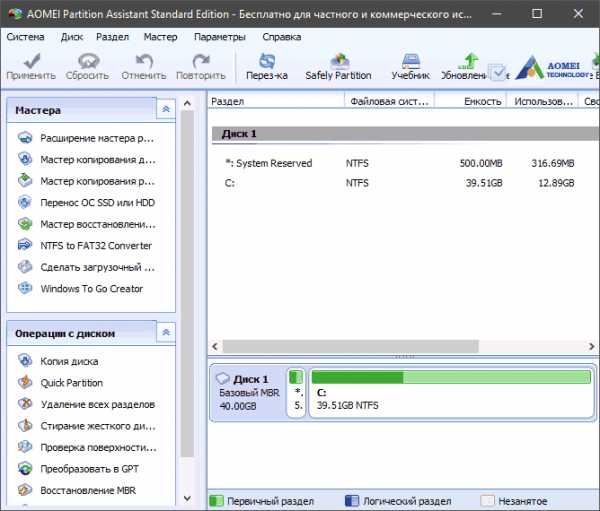Open the Диск menu
The height and width of the screenshot is (511, 600).
point(72,37)
